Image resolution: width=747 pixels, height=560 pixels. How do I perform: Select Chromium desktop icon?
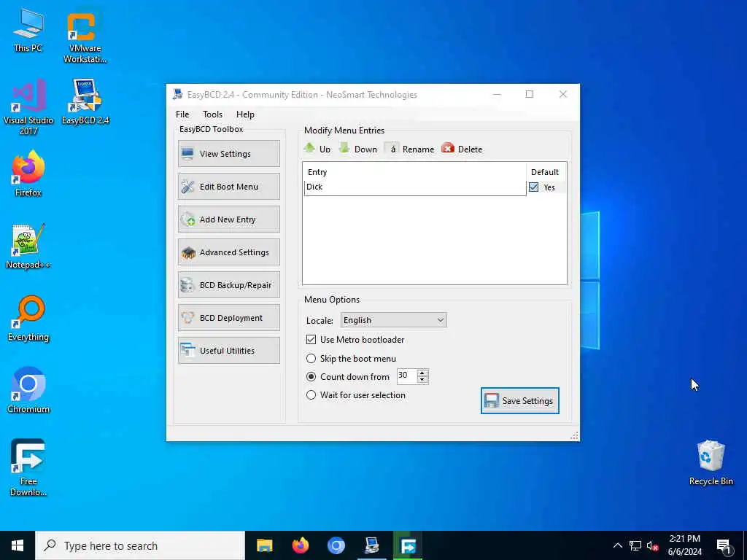coord(28,391)
